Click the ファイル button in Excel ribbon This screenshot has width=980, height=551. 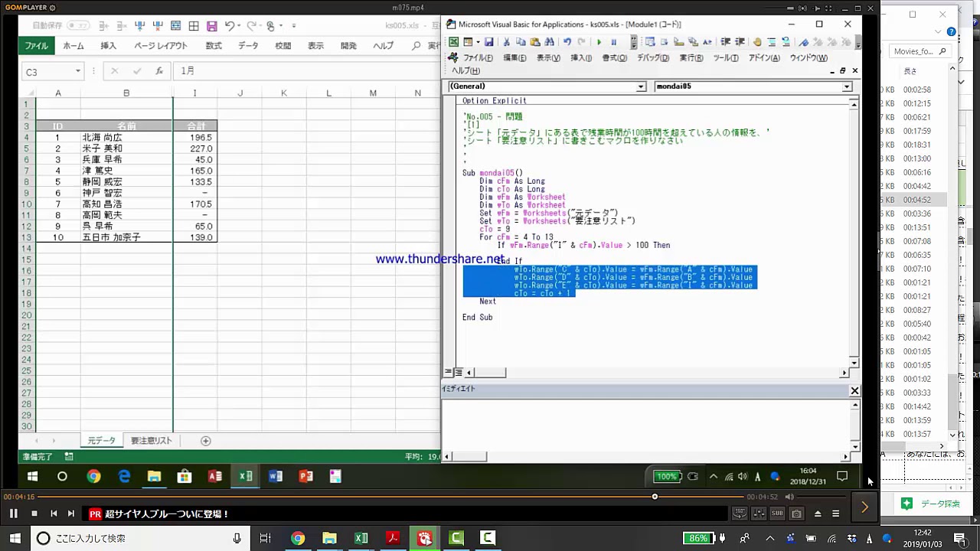(36, 46)
